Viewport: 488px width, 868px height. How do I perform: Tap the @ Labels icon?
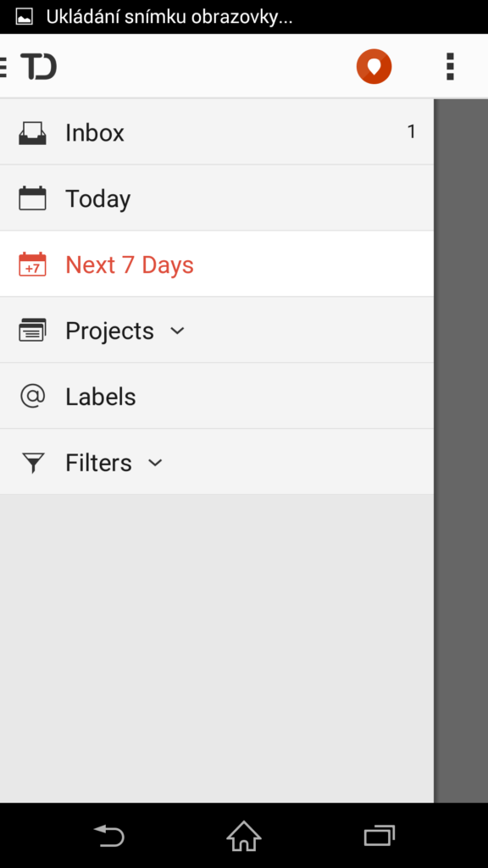(33, 396)
